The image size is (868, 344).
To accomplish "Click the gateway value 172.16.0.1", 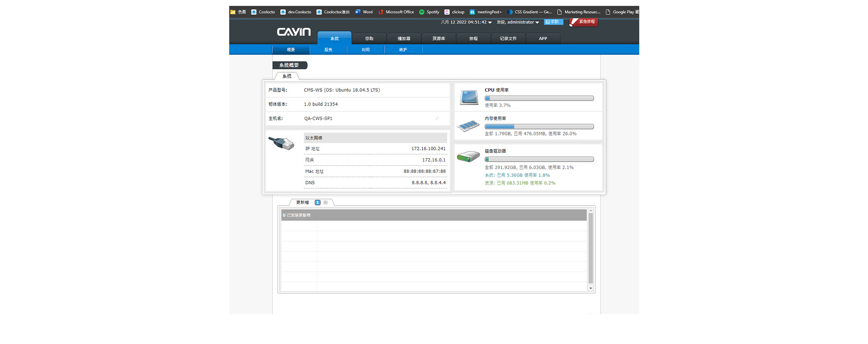I will [x=434, y=160].
